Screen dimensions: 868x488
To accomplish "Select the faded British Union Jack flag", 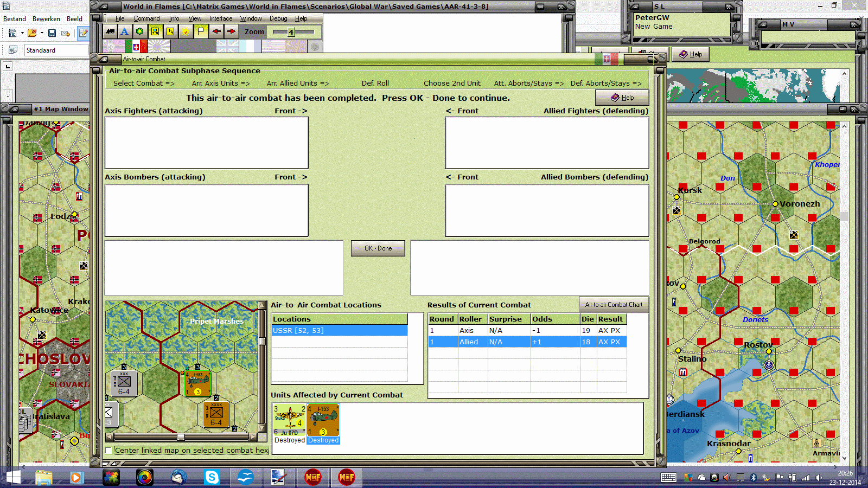I will (227, 47).
